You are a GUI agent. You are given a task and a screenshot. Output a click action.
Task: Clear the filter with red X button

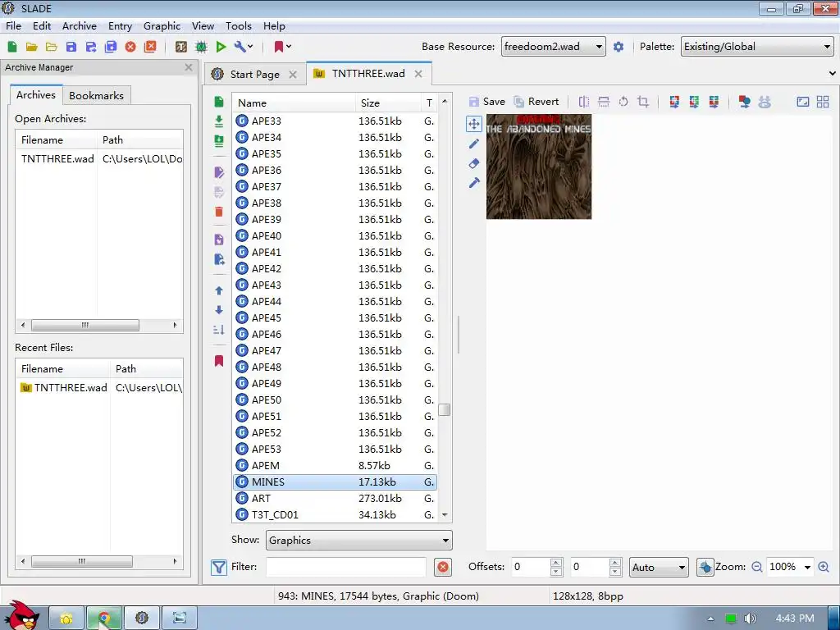(442, 567)
